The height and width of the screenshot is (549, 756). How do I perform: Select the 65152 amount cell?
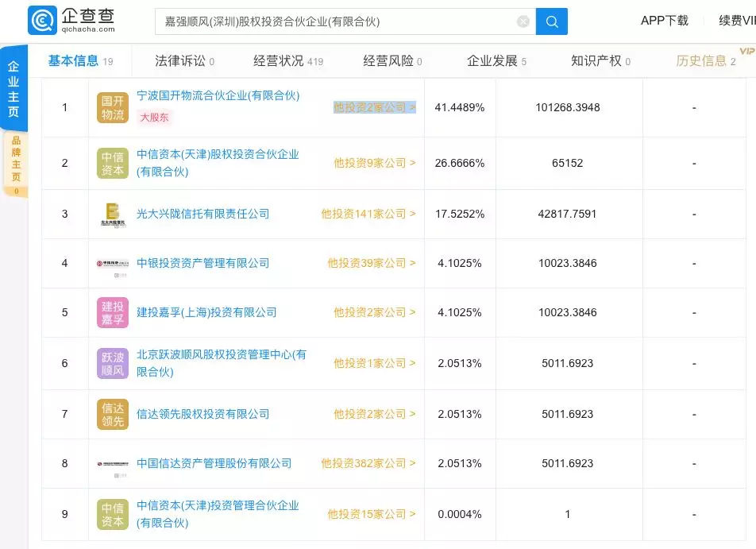568,163
